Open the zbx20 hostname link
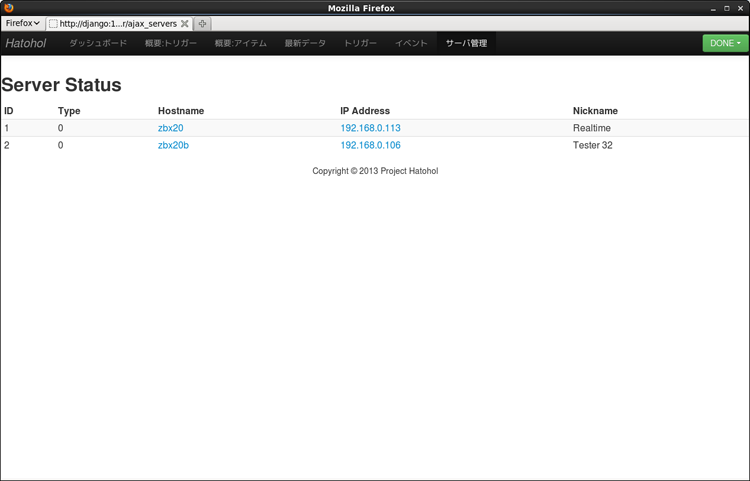This screenshot has width=750, height=481. click(x=170, y=128)
